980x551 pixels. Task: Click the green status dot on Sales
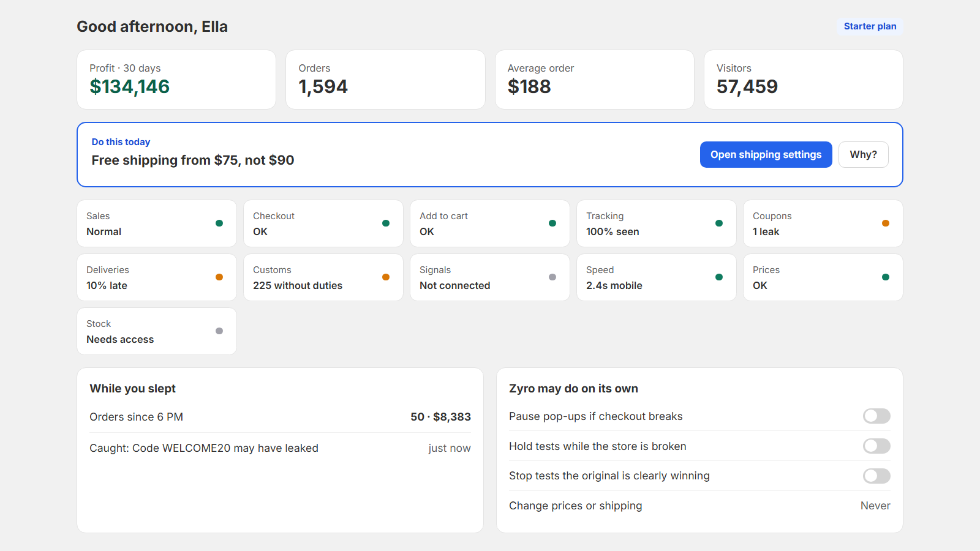click(219, 223)
